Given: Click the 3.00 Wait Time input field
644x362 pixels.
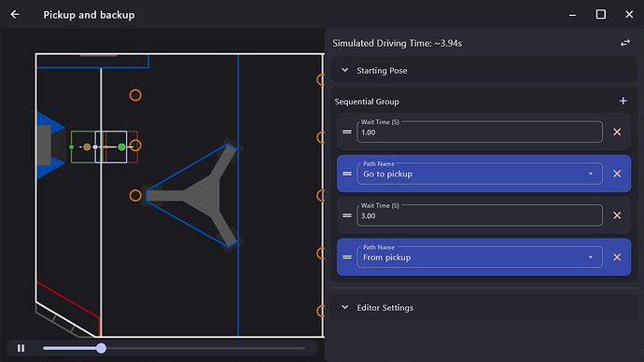Looking at the screenshot, I should tap(480, 216).
